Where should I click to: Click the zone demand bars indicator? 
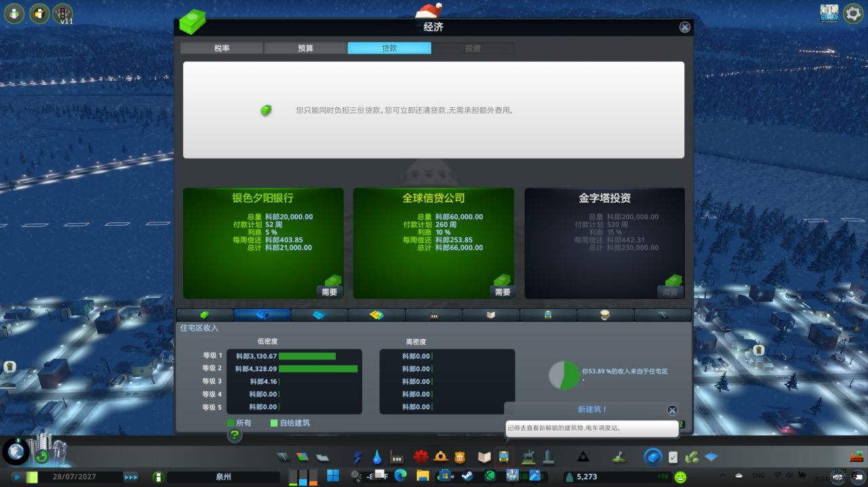click(303, 477)
